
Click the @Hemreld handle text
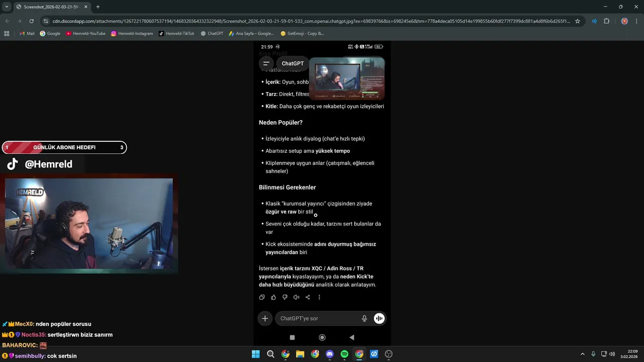[x=48, y=164]
